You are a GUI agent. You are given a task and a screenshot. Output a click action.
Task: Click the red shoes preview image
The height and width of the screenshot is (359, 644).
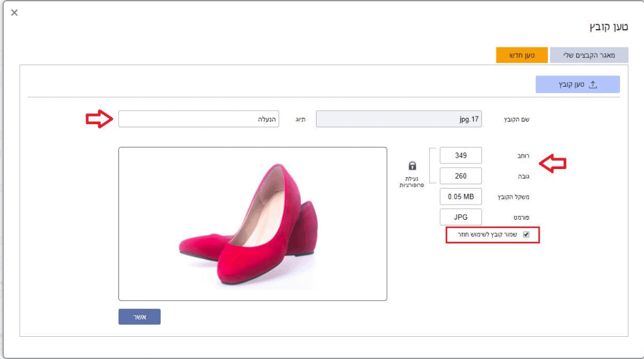click(x=253, y=224)
